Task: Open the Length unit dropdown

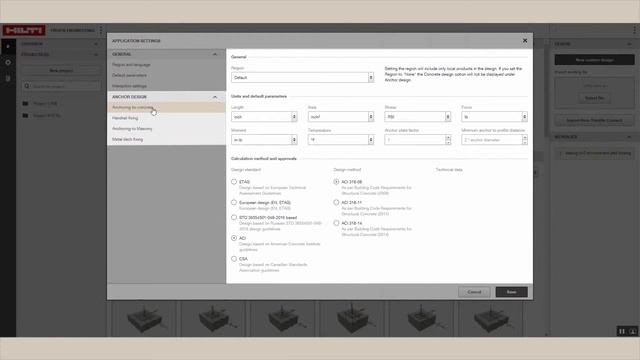Action: [264, 117]
